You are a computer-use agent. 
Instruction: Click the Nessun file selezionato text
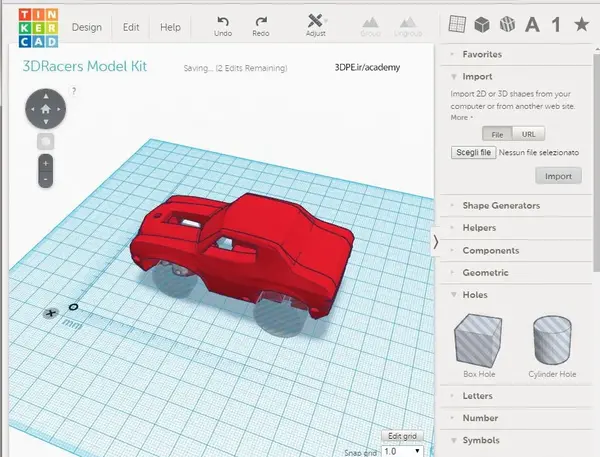click(x=539, y=152)
